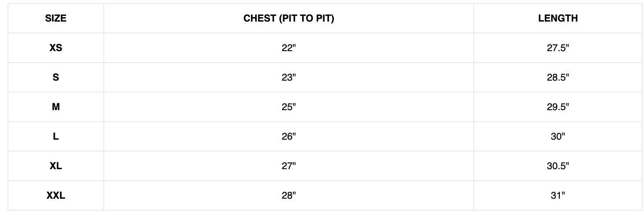
Task: Click the 27.5" length value for XS
Action: click(x=558, y=48)
